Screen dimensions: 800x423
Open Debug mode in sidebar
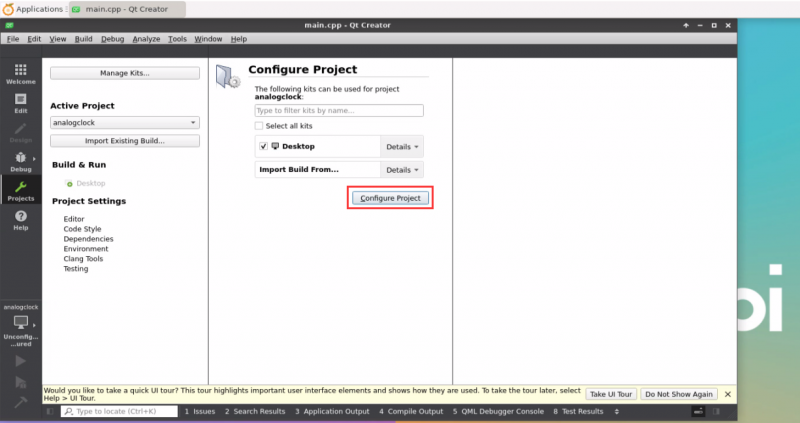(20, 161)
